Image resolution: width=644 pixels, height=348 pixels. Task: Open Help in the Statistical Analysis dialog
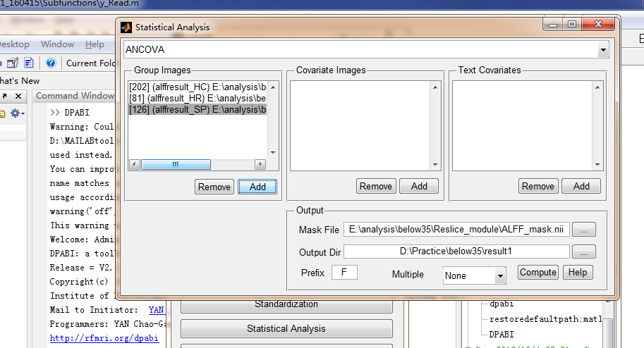[x=578, y=273]
